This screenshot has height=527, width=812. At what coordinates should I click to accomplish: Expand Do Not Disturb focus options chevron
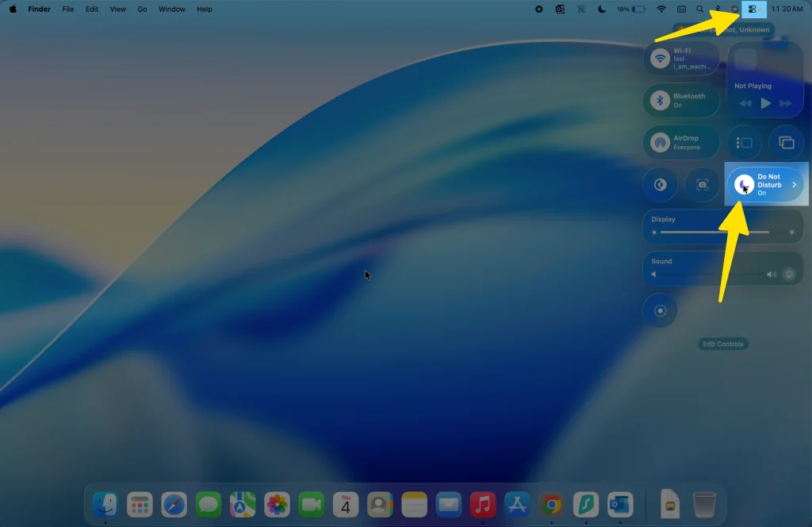794,185
